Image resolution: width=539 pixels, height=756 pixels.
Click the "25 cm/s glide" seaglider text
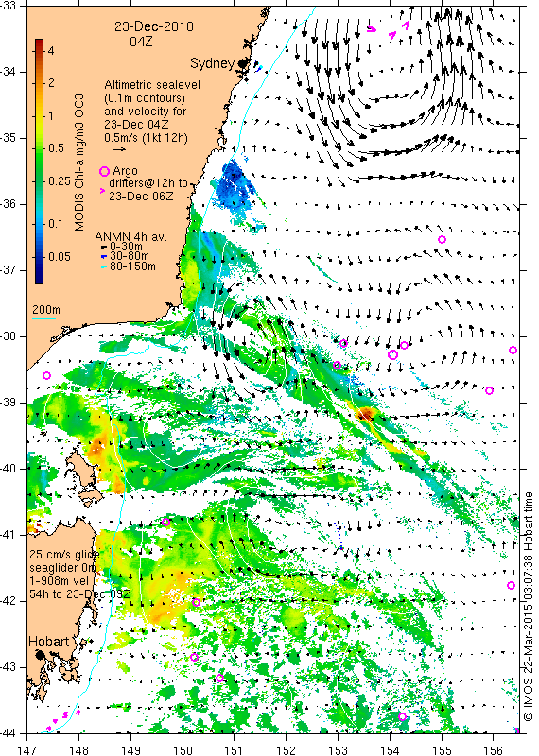(x=63, y=555)
